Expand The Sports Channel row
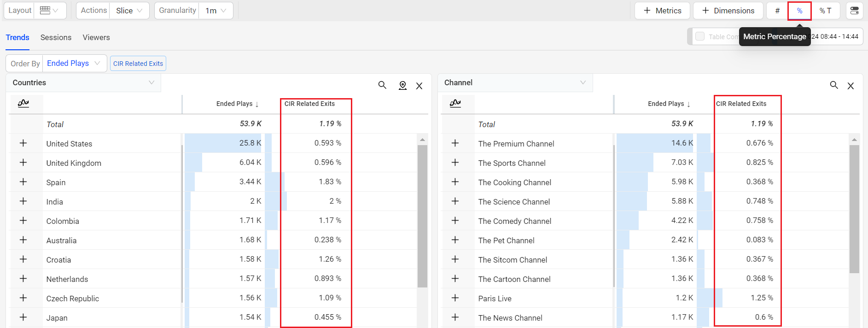This screenshot has width=868, height=328. click(x=455, y=163)
